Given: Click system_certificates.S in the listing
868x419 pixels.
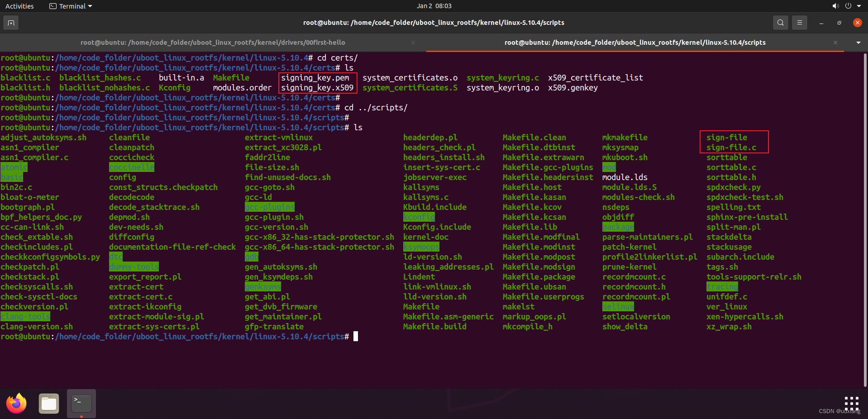Looking at the screenshot, I should tap(410, 88).
